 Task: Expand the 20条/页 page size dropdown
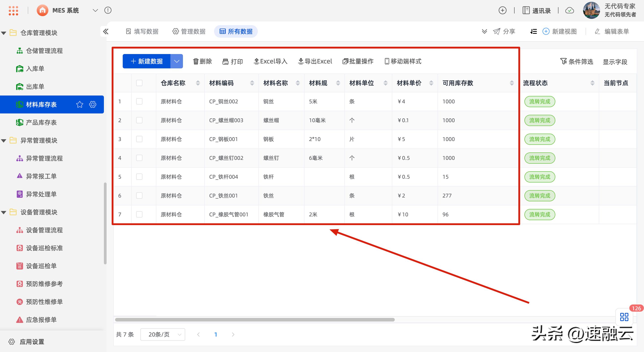(163, 334)
